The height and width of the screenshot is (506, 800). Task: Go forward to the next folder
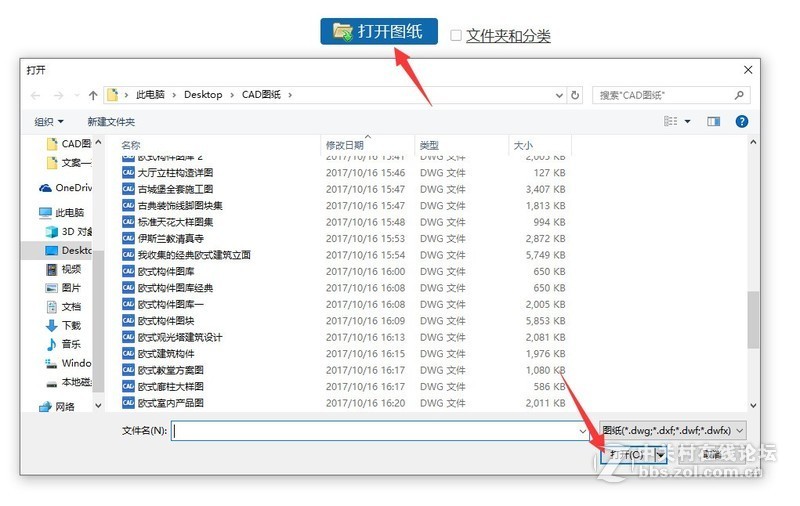pos(59,95)
